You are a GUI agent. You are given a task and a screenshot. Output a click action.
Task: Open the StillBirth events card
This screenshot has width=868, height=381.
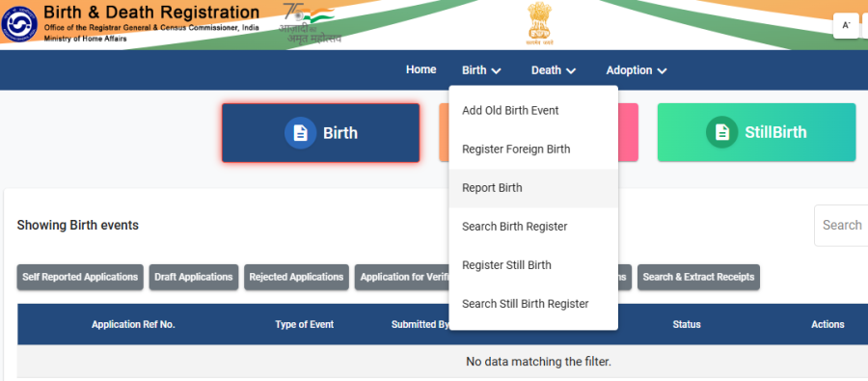[x=756, y=132]
